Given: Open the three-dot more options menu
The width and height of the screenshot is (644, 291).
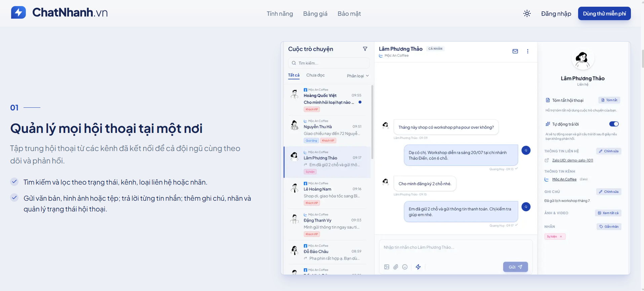Looking at the screenshot, I should click(x=528, y=51).
